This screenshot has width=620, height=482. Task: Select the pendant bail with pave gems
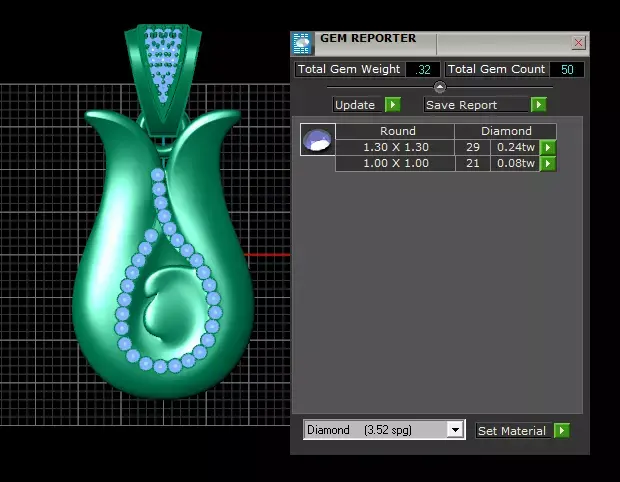pyautogui.click(x=163, y=79)
